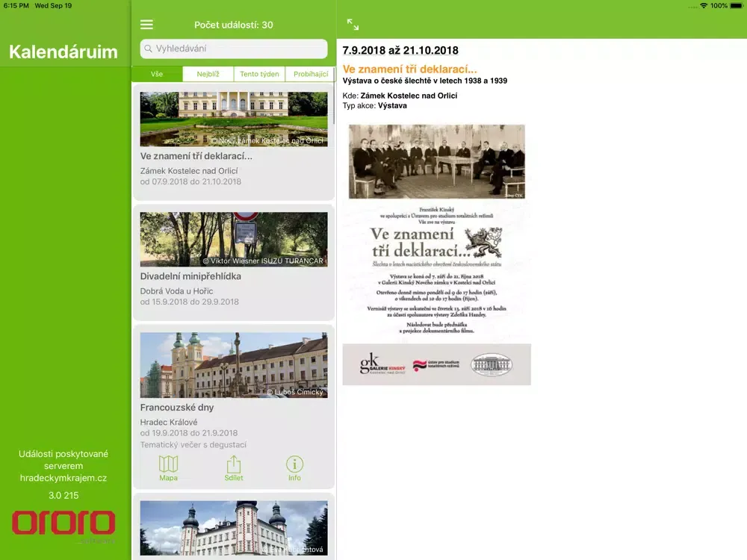Image resolution: width=747 pixels, height=560 pixels.
Task: Click od 19.9.2018 do 21.9.2018 date
Action: click(189, 433)
